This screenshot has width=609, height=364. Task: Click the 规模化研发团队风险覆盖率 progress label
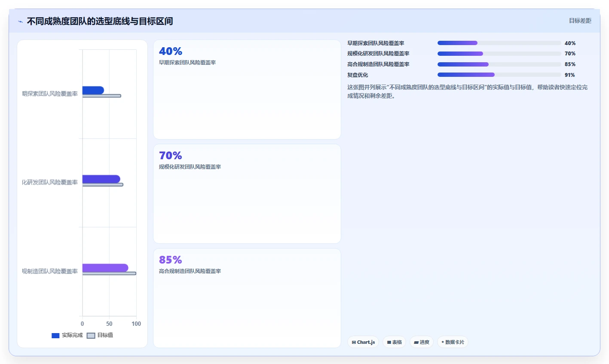(x=378, y=54)
